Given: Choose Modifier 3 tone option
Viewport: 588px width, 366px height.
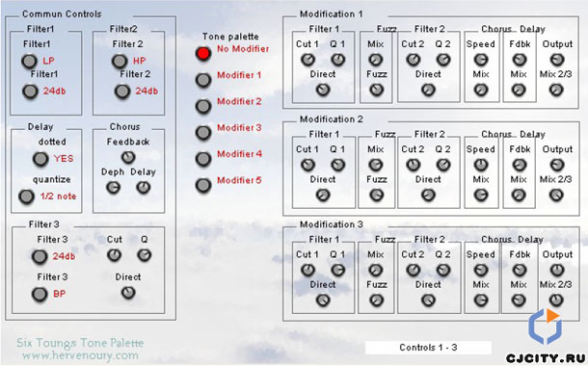Looking at the screenshot, I should [202, 133].
